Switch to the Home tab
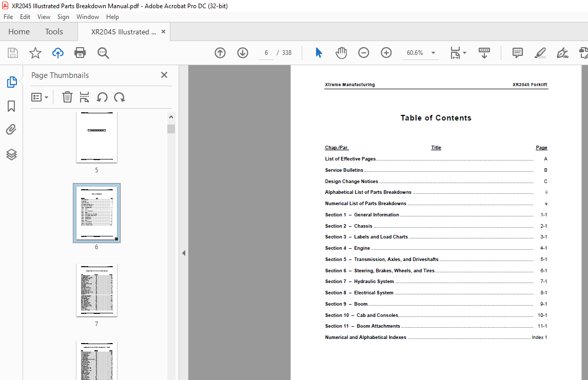The width and height of the screenshot is (588, 380). pos(19,31)
